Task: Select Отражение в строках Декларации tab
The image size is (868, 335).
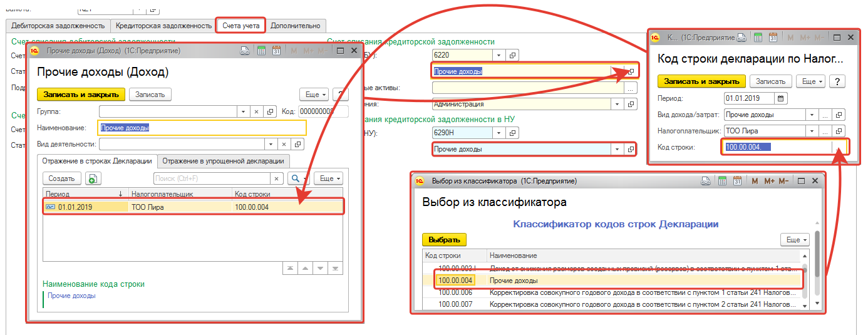Action: (97, 160)
